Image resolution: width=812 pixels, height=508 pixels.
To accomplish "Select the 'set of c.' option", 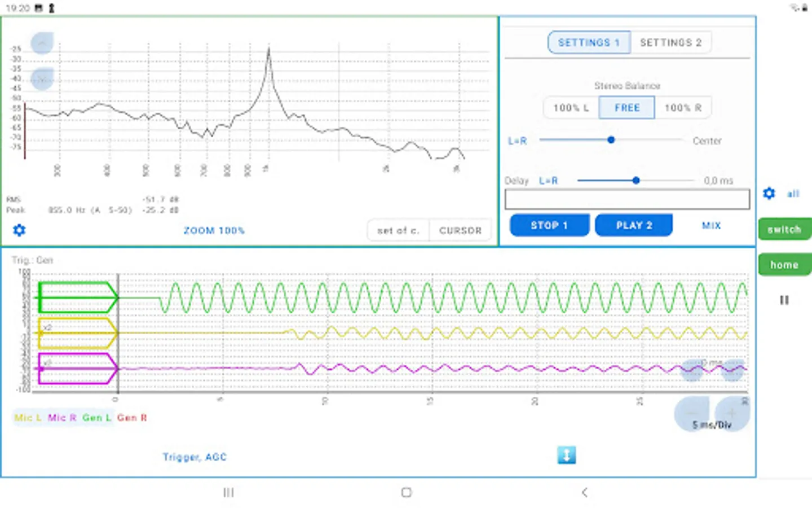I will 398,230.
